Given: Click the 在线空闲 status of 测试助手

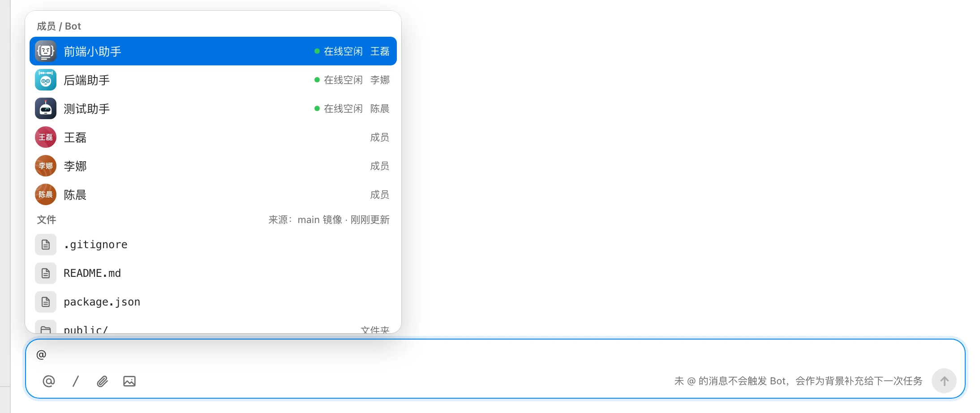Looking at the screenshot, I should [339, 108].
